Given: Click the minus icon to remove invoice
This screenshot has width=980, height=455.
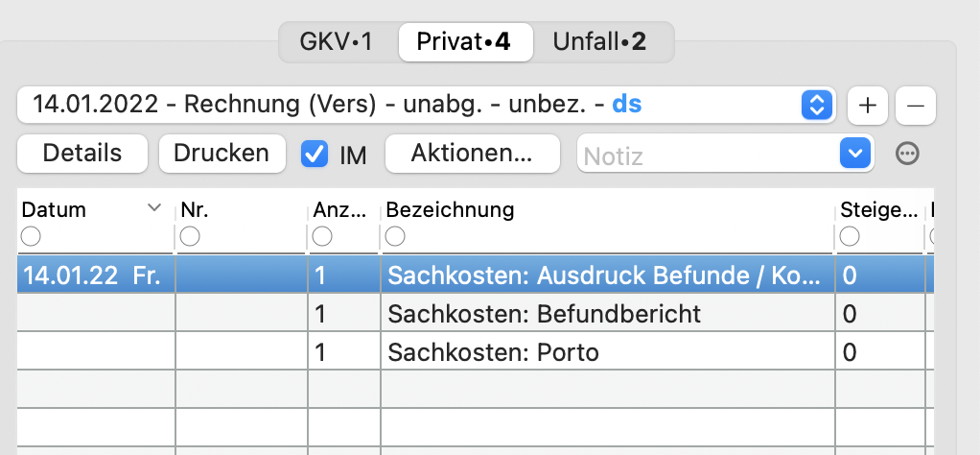Looking at the screenshot, I should point(916,106).
